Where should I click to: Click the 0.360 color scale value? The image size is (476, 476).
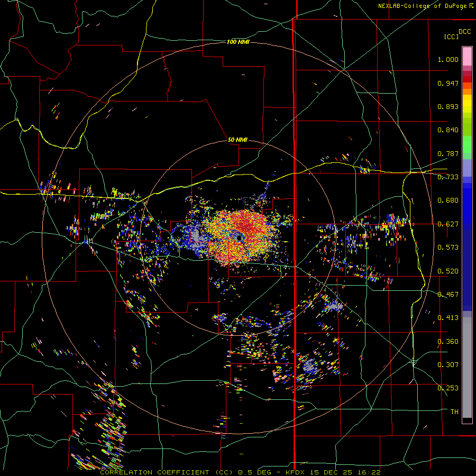click(x=448, y=342)
